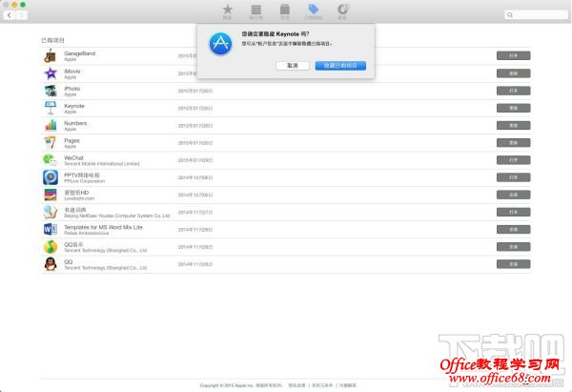
Task: Click the gray button in iPhoto row
Action: (x=513, y=91)
